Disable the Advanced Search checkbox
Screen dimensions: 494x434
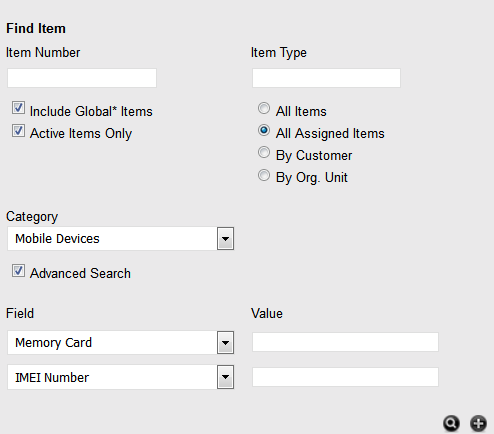(x=18, y=271)
